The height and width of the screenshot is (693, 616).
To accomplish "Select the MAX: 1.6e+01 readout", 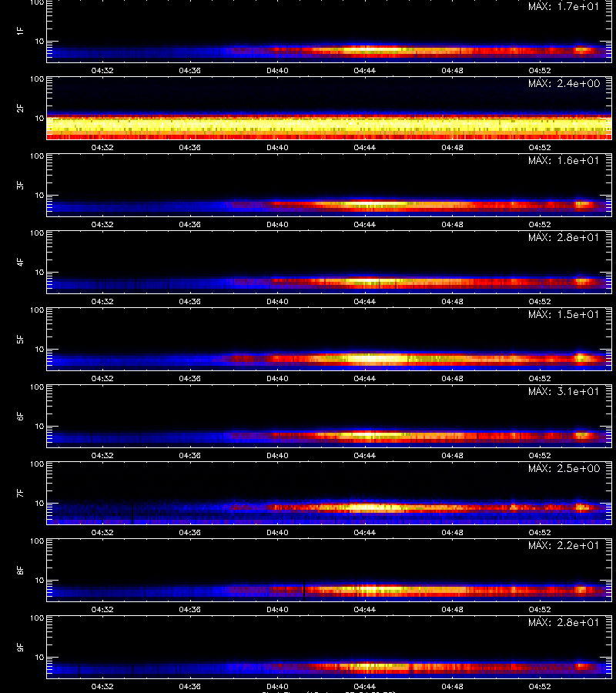I will [564, 160].
